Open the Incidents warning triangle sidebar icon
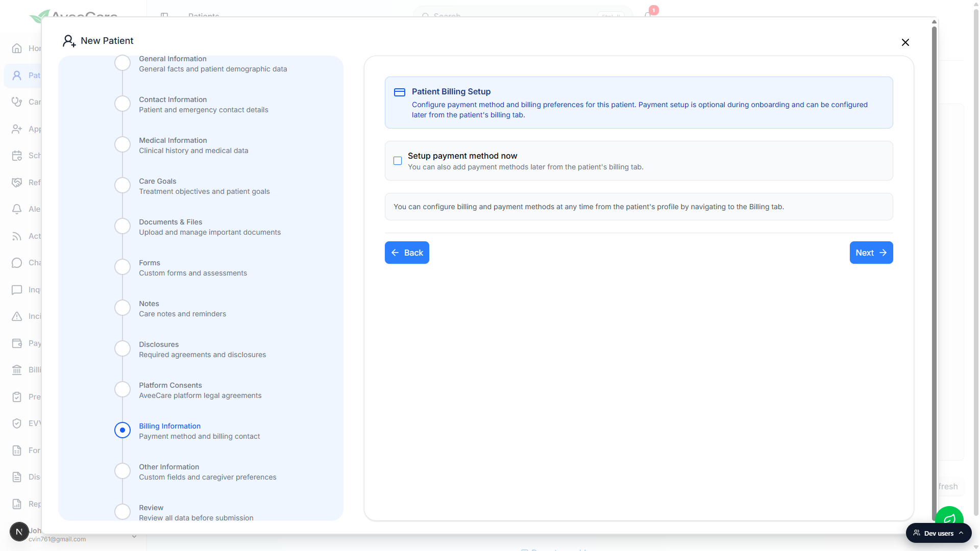Screen dimensions: 980x551 tap(17, 316)
